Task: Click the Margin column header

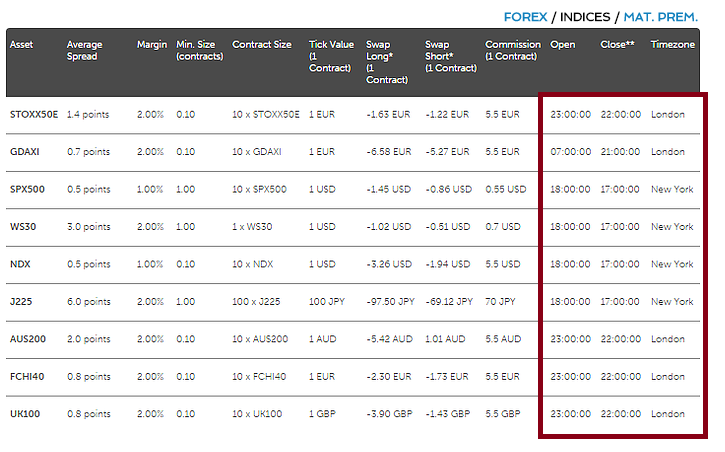Action: (152, 45)
